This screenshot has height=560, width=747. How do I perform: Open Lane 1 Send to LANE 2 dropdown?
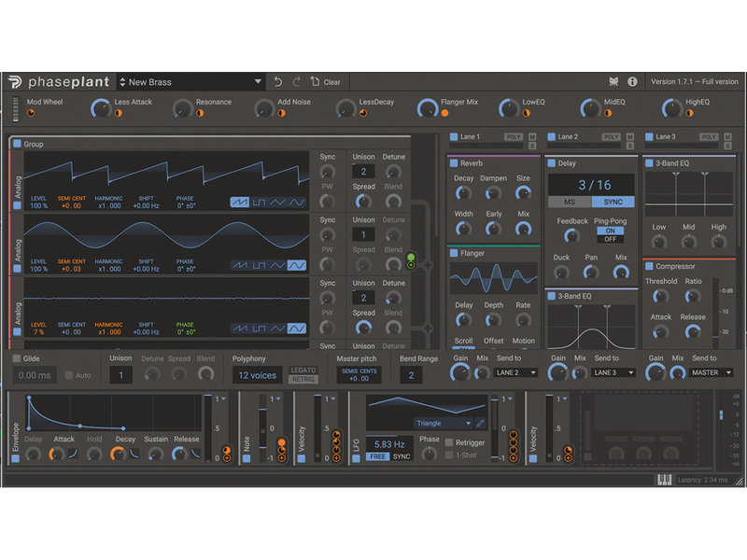tap(515, 372)
